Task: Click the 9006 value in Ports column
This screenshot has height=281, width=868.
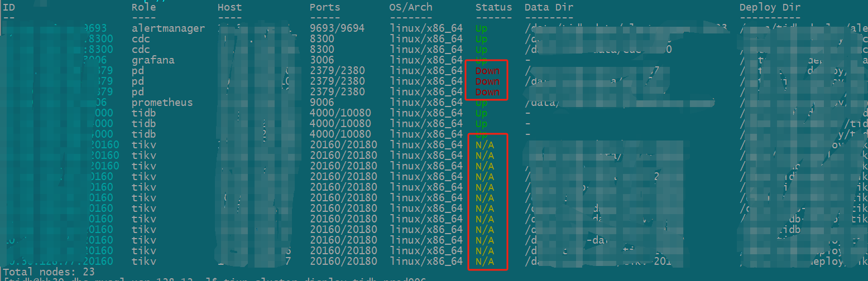Action: pyautogui.click(x=322, y=103)
